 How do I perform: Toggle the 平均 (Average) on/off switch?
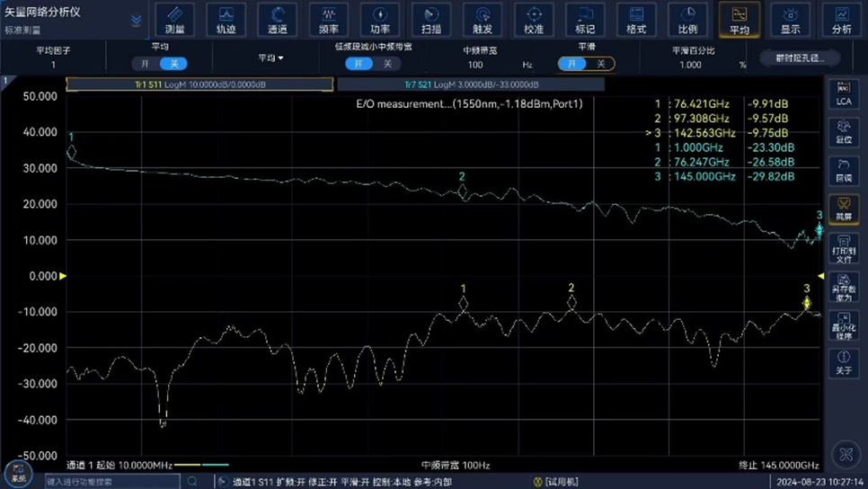[x=159, y=64]
